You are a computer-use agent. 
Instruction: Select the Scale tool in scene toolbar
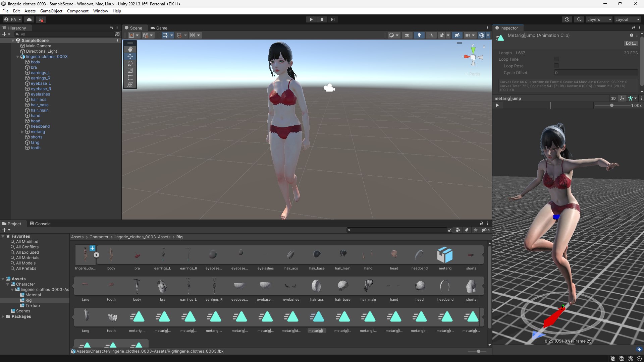pos(130,70)
